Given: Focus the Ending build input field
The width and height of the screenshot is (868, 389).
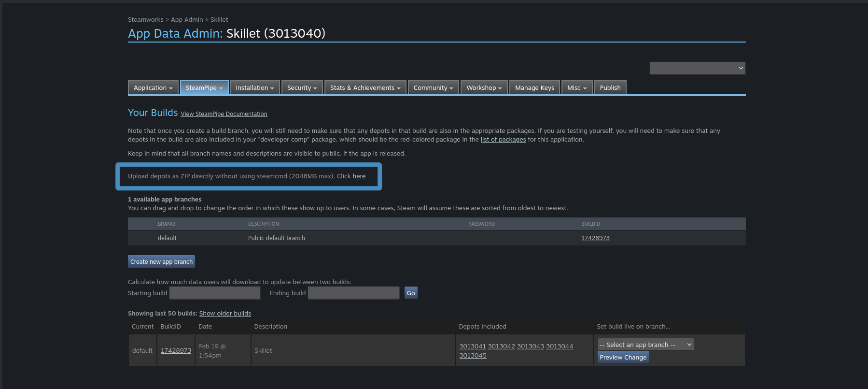Looking at the screenshot, I should 353,293.
